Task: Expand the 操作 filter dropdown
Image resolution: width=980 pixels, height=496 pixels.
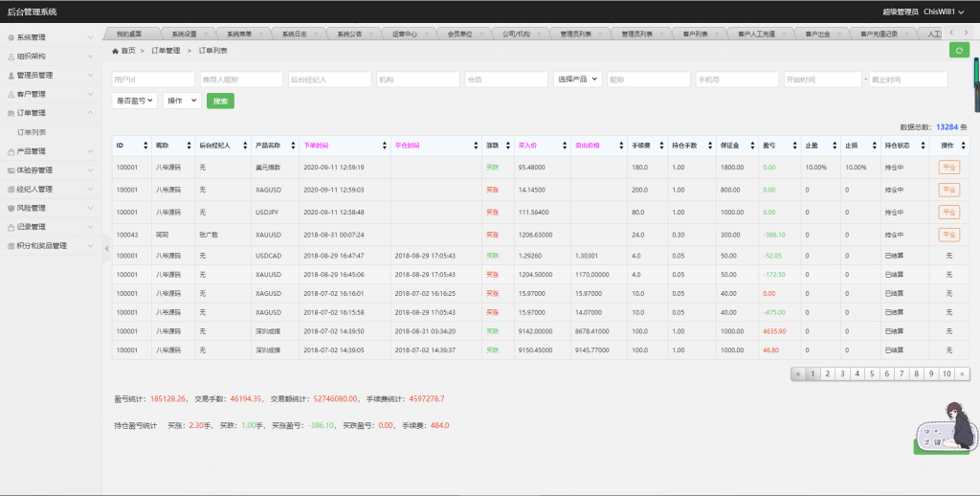Action: pos(182,101)
